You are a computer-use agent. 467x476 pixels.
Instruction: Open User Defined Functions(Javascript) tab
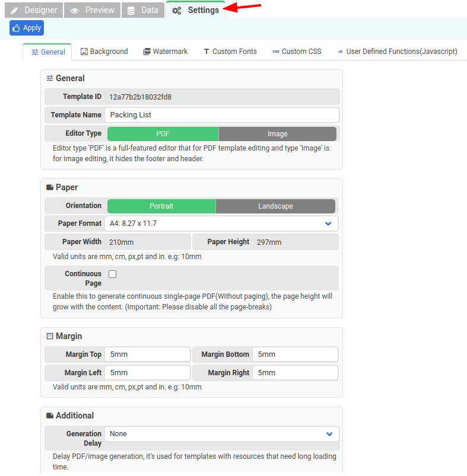(x=398, y=52)
